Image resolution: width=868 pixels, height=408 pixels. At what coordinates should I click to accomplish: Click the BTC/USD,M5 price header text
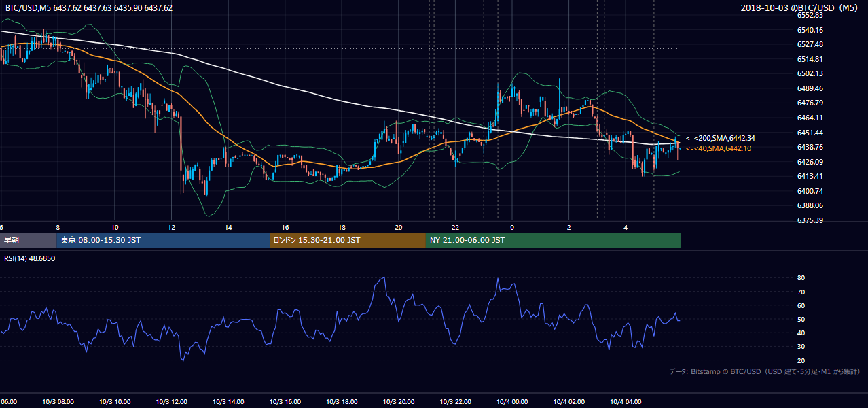[88, 8]
